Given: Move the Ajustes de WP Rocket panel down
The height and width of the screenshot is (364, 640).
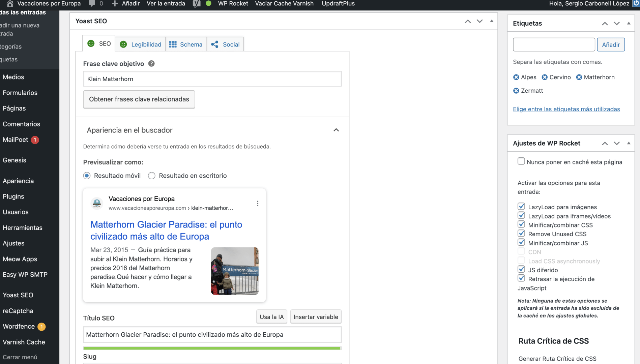Looking at the screenshot, I should tap(617, 143).
